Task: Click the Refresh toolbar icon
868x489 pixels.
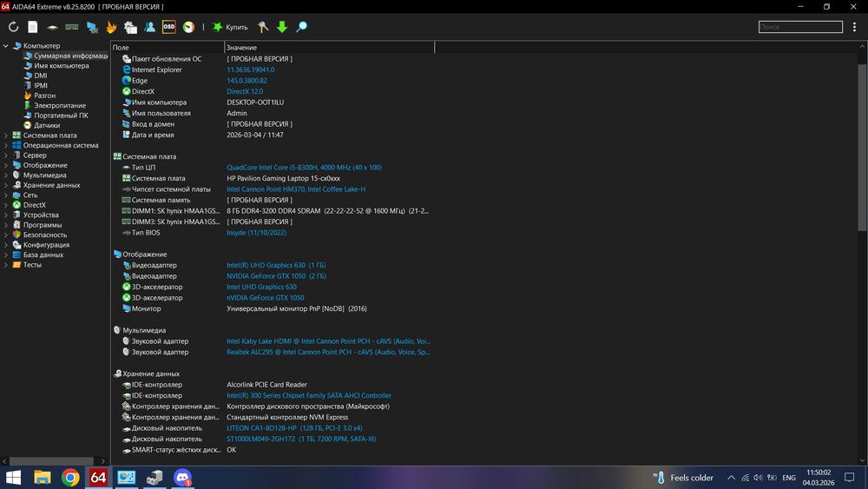Action: pos(13,27)
